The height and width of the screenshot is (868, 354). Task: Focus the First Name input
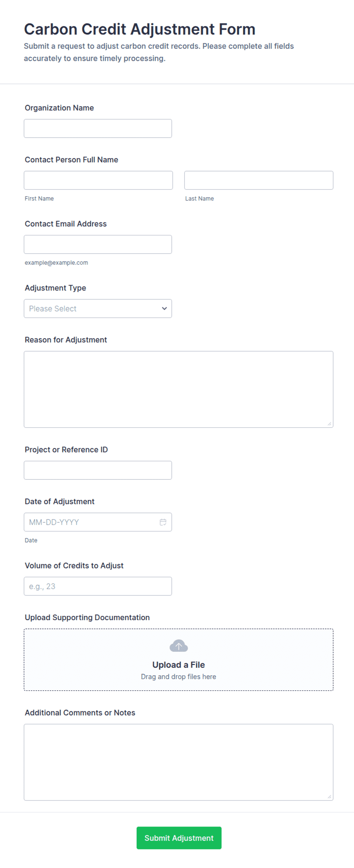point(98,180)
